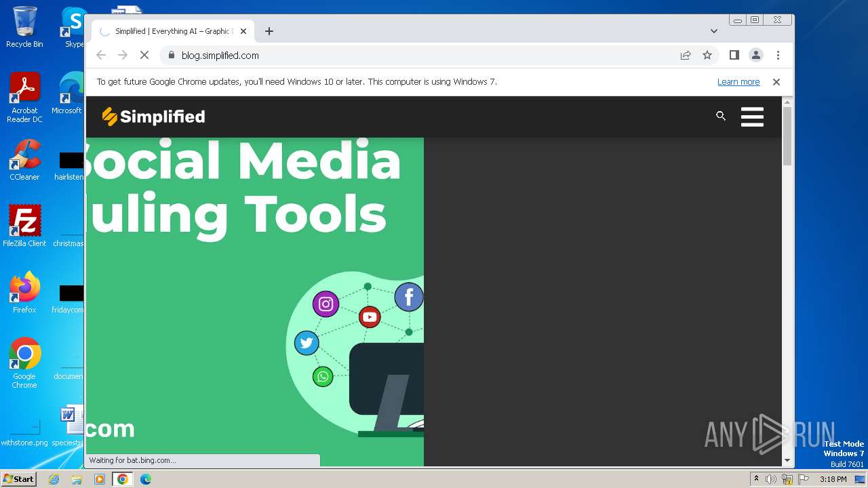This screenshot has width=868, height=488.
Task: Click the page's vertical scrollbar thumb
Action: tap(787, 136)
